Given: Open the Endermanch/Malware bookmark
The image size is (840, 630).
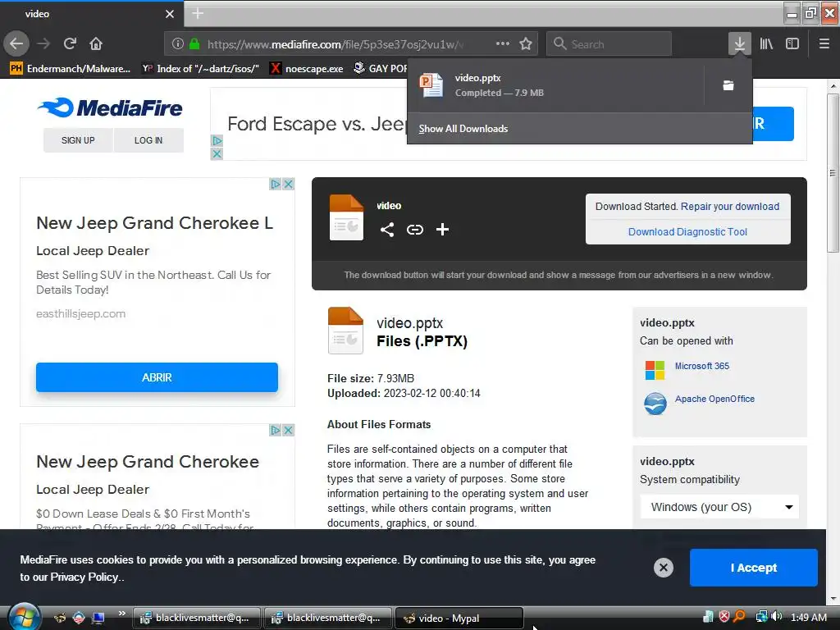Looking at the screenshot, I should 71,69.
